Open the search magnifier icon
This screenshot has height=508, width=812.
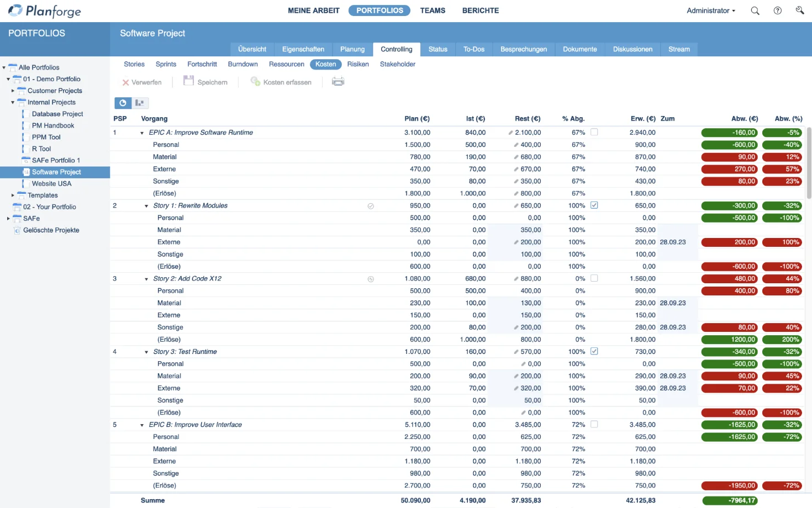(x=755, y=10)
